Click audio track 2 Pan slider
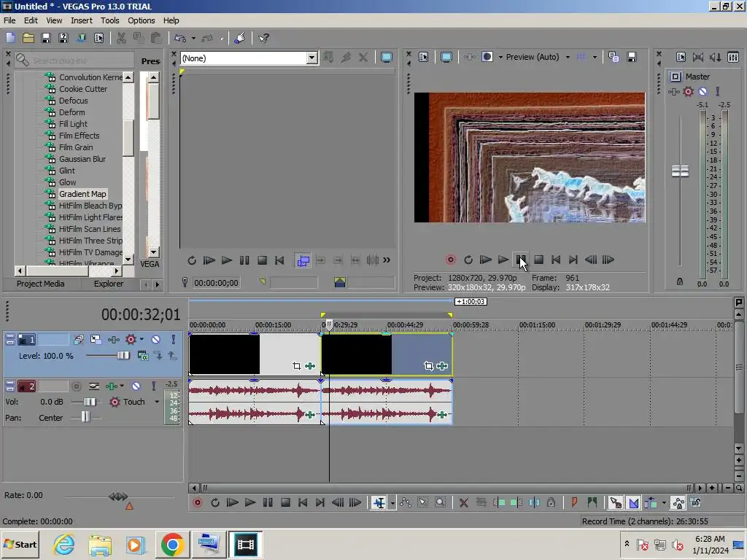The width and height of the screenshot is (747, 560). pos(85,417)
